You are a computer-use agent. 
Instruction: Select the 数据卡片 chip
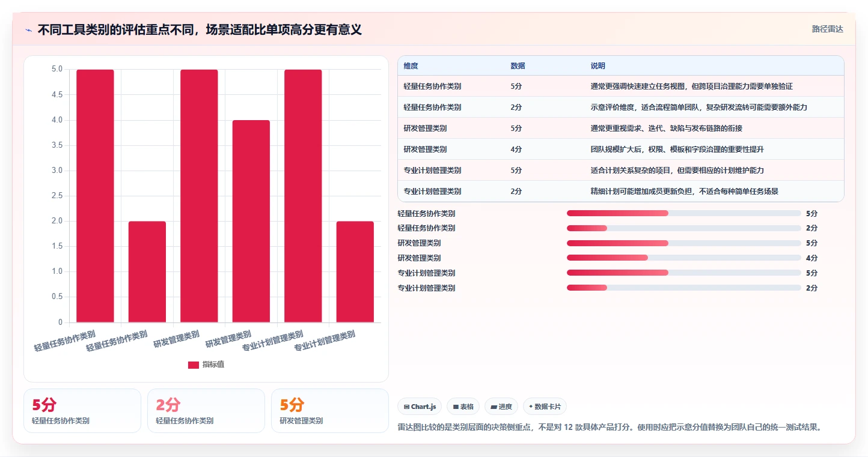point(545,407)
